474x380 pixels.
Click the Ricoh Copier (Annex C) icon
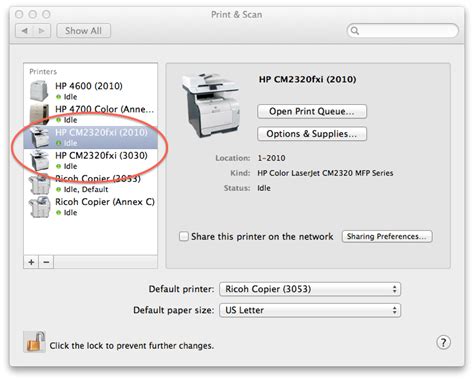click(39, 207)
